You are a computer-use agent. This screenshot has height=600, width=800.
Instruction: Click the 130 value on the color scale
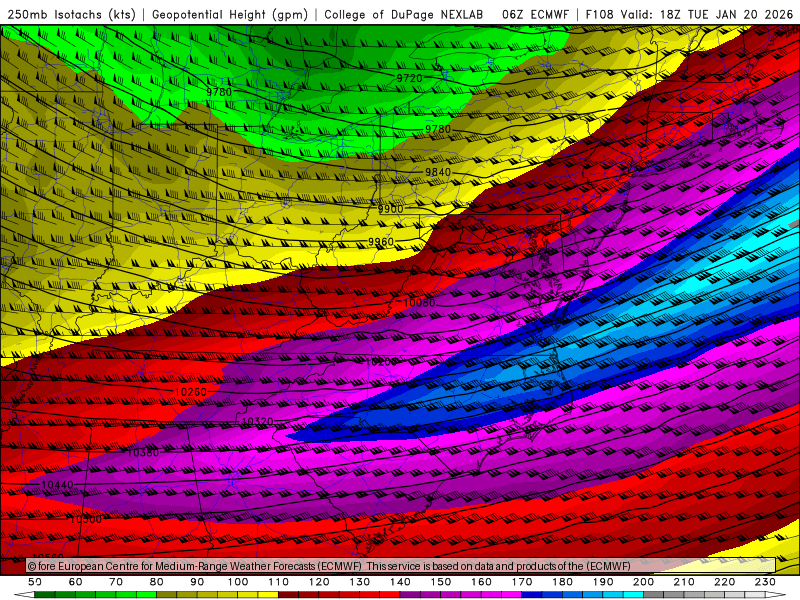click(x=360, y=582)
